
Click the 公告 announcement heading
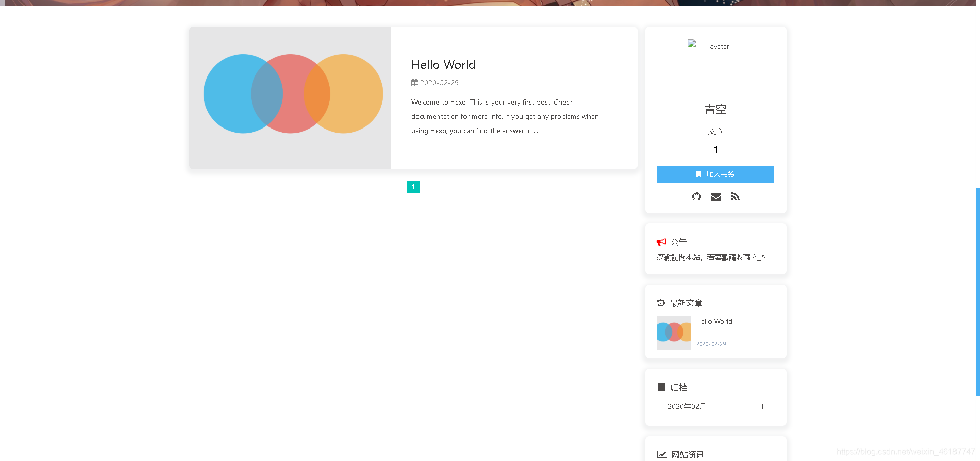[x=679, y=242]
